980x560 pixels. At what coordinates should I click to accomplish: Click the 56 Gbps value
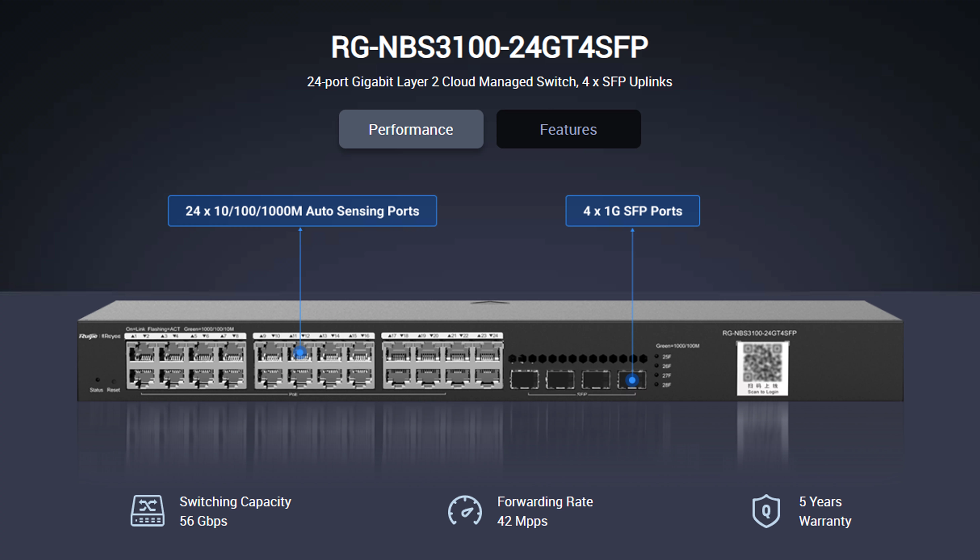(x=203, y=521)
